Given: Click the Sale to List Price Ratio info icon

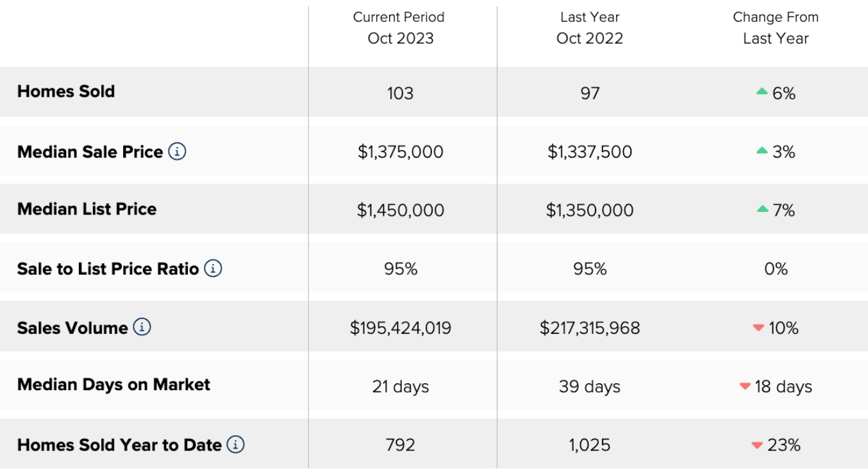Looking at the screenshot, I should point(213,268).
